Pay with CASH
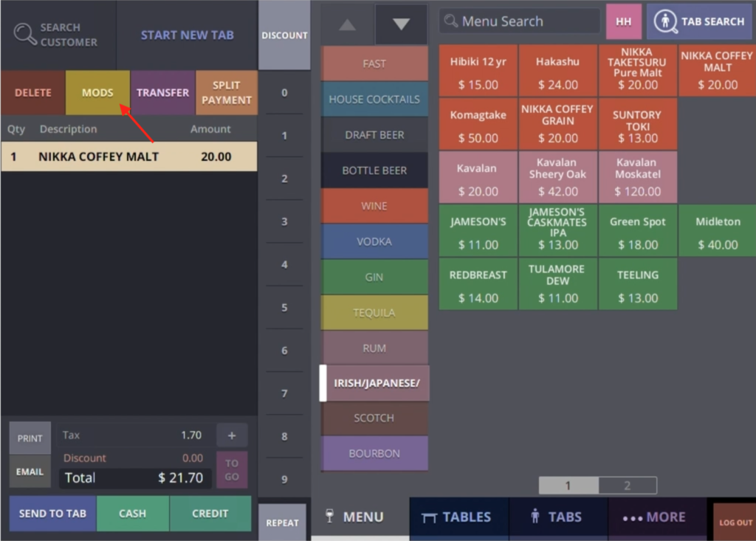This screenshot has height=541, width=756. (x=132, y=514)
